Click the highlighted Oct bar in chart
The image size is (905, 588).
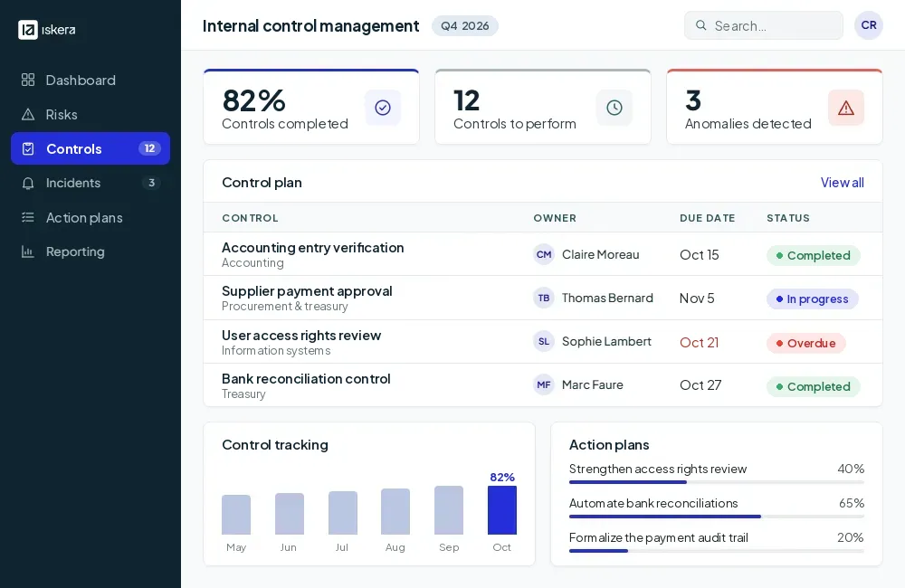502,510
